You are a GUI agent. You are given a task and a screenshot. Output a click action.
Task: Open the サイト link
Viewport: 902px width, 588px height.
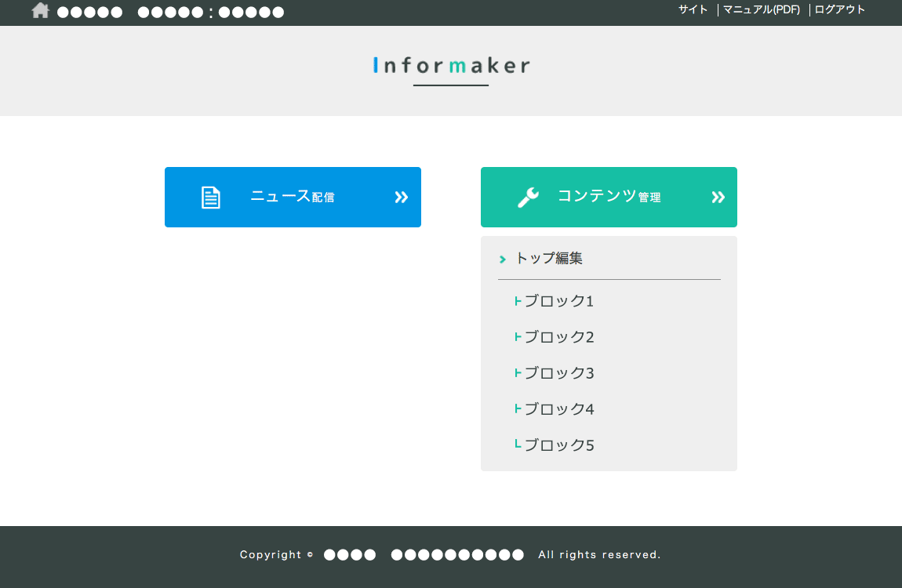pyautogui.click(x=693, y=9)
